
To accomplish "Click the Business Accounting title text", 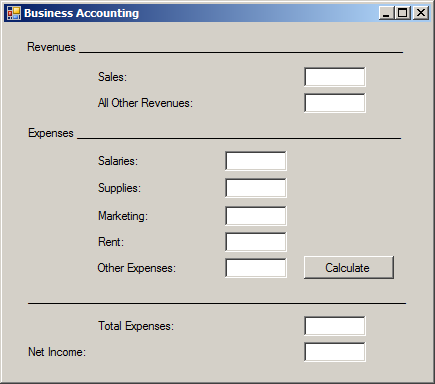I will point(81,13).
